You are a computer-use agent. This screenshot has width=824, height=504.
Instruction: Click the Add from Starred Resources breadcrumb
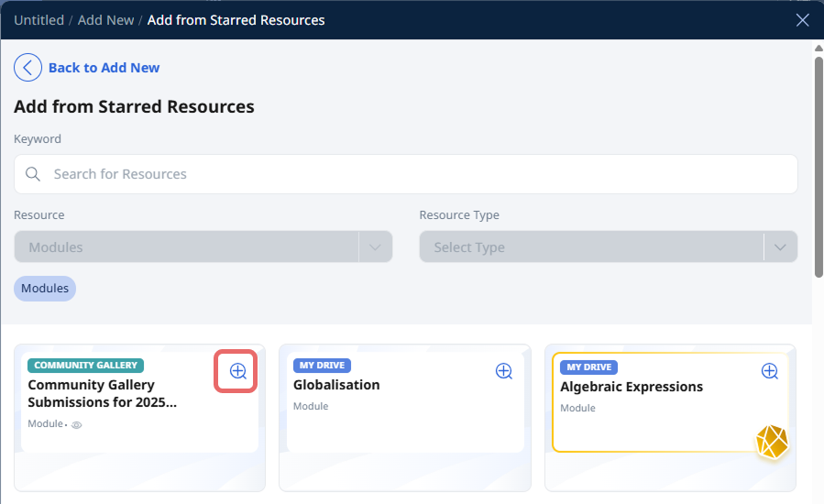click(x=236, y=20)
